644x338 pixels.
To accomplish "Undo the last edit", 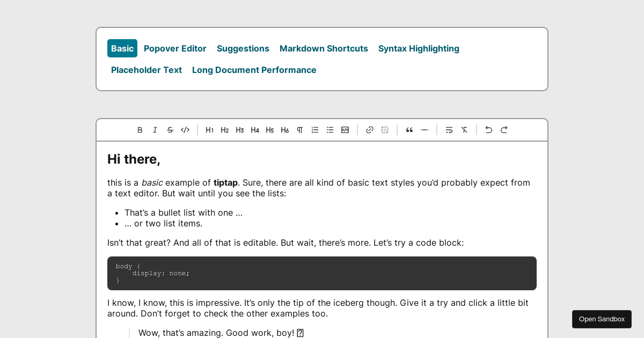I will [489, 130].
